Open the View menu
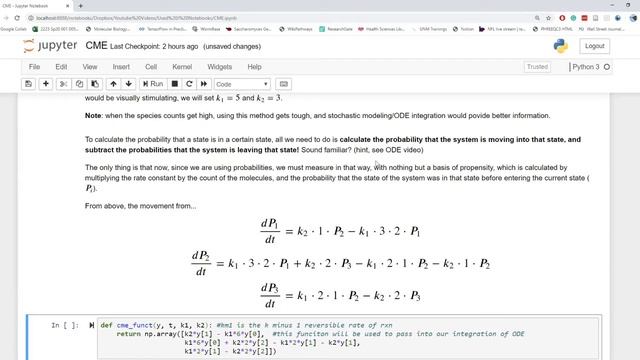The width and height of the screenshot is (640, 360). pyautogui.click(x=90, y=67)
